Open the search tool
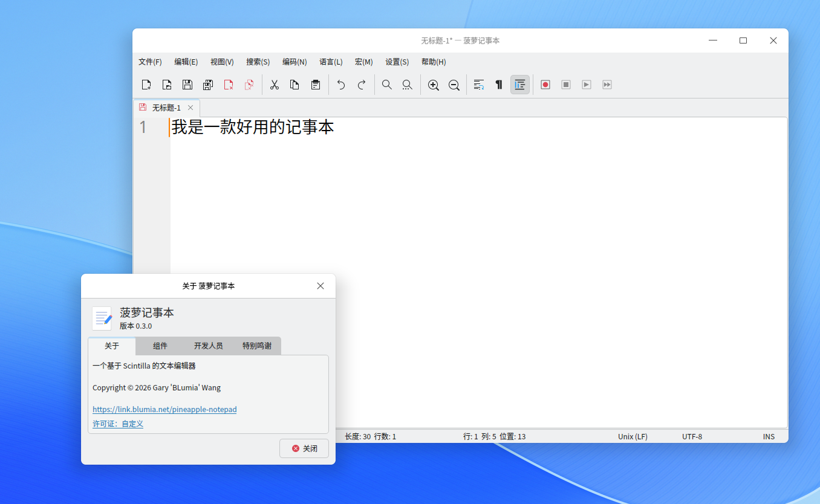This screenshot has width=820, height=504. [387, 85]
